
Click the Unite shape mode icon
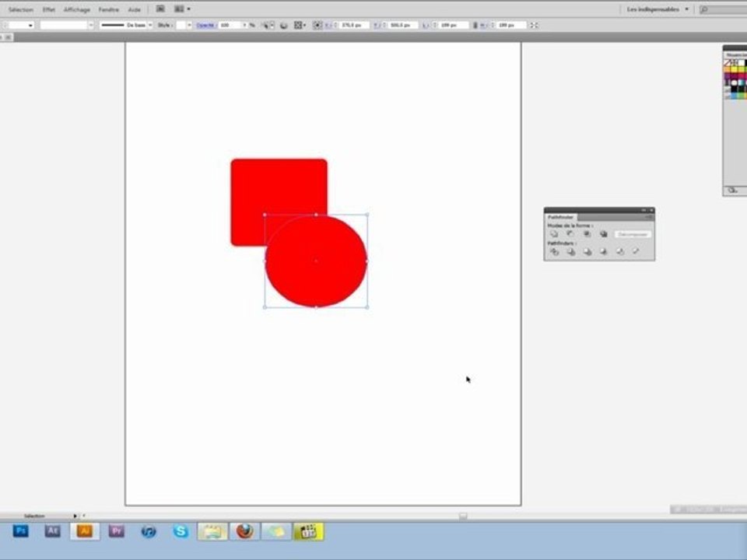click(553, 234)
